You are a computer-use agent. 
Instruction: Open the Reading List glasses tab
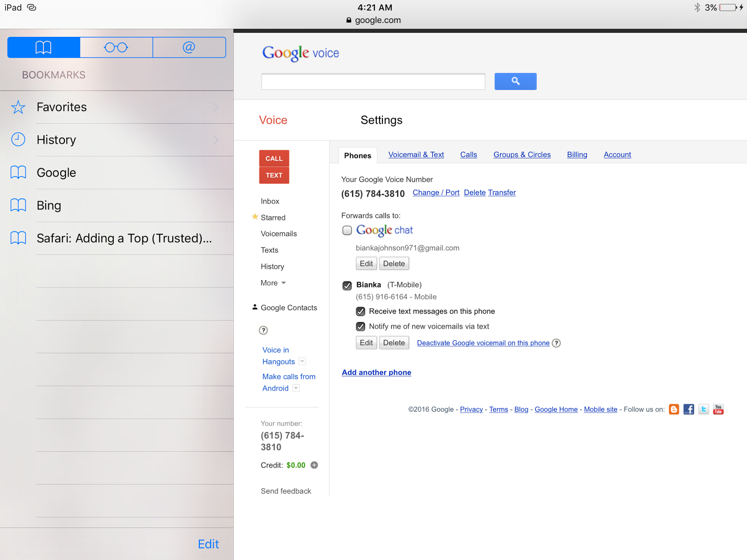click(116, 48)
